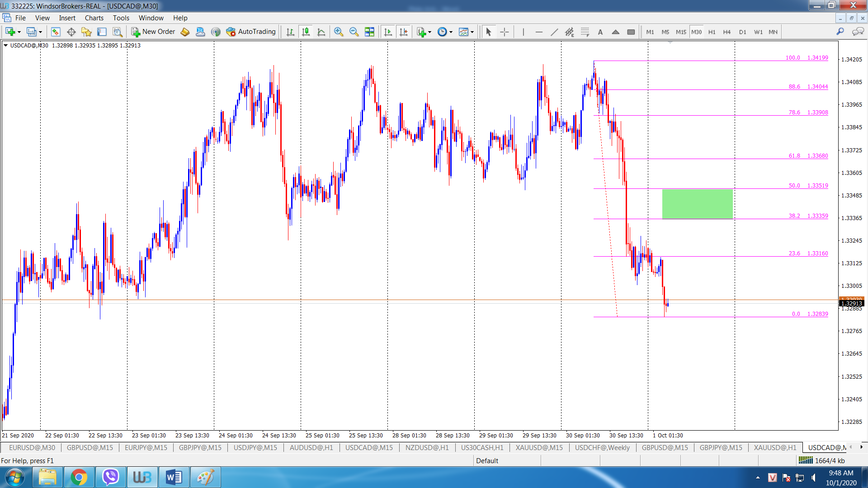
Task: Toggle the Terminal panel icon
Action: click(x=102, y=32)
